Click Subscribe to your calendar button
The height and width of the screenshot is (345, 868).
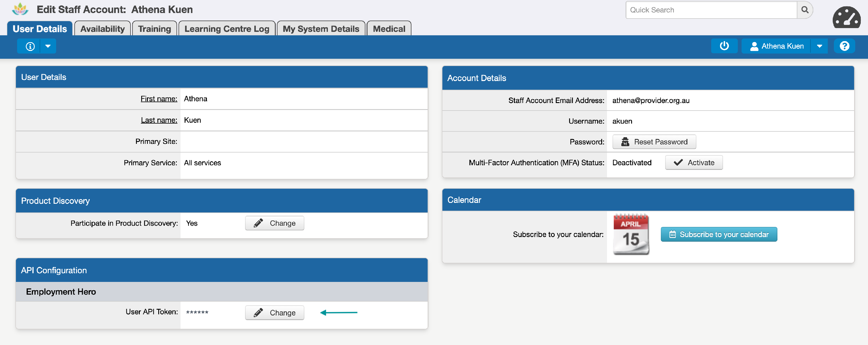point(719,234)
